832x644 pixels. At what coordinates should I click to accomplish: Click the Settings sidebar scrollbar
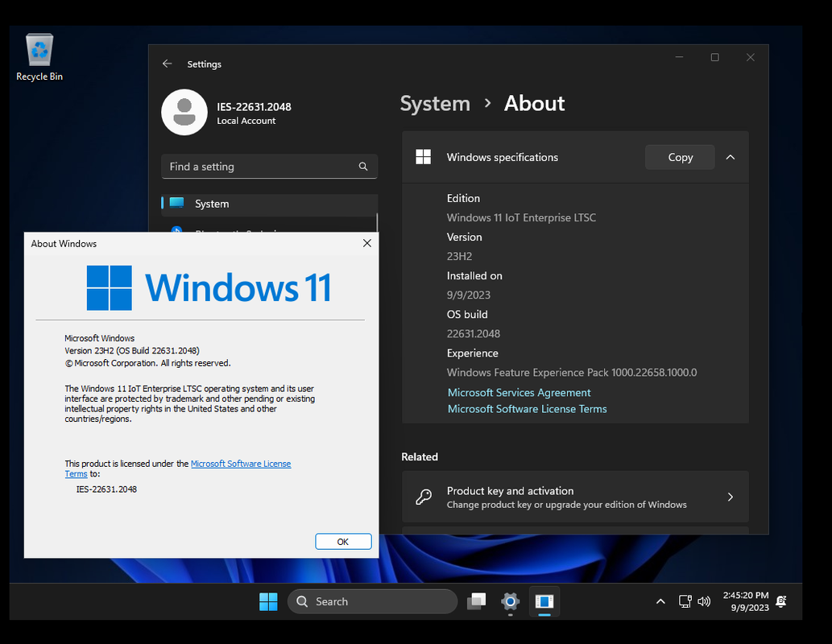pyautogui.click(x=377, y=223)
